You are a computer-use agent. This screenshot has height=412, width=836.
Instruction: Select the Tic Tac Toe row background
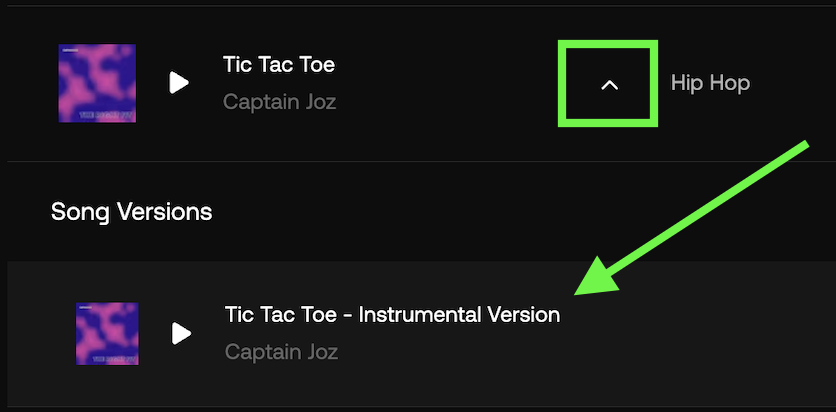(x=421, y=83)
